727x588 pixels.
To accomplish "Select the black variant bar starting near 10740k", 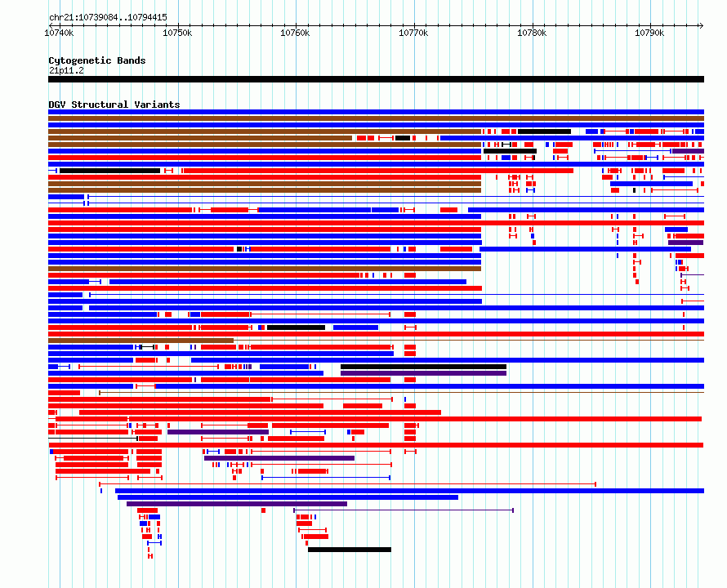I will click(x=110, y=171).
